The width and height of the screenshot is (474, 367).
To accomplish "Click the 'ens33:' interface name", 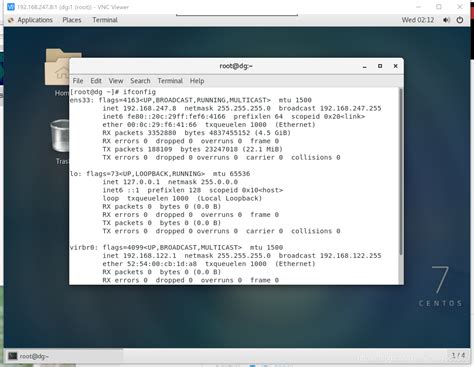I will coord(82,100).
